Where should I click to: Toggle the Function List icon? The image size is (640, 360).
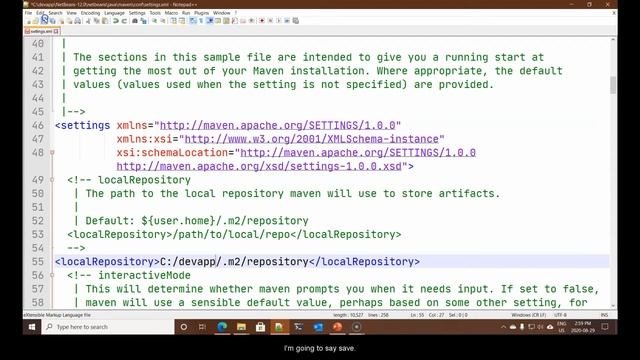click(x=234, y=20)
